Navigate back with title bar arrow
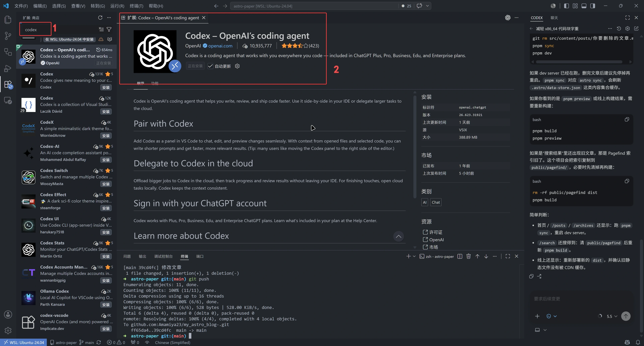 [x=216, y=6]
